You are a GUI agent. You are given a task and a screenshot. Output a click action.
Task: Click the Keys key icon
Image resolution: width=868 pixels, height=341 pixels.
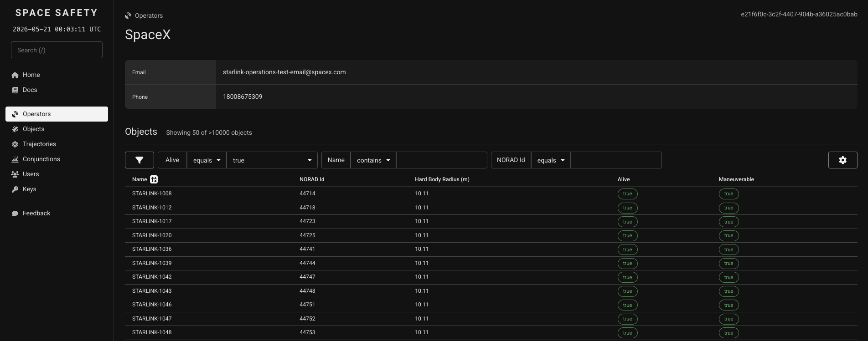[x=15, y=189]
